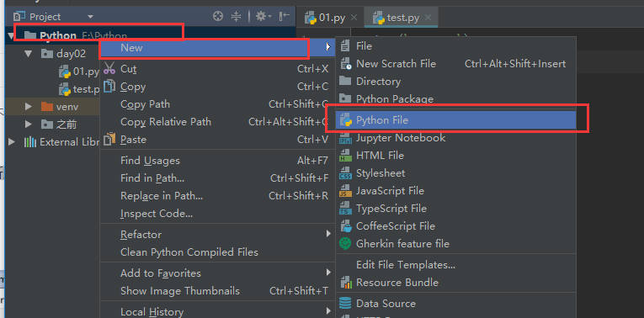Click the External Libraries icon
Image resolution: width=644 pixels, height=318 pixels.
tap(30, 142)
